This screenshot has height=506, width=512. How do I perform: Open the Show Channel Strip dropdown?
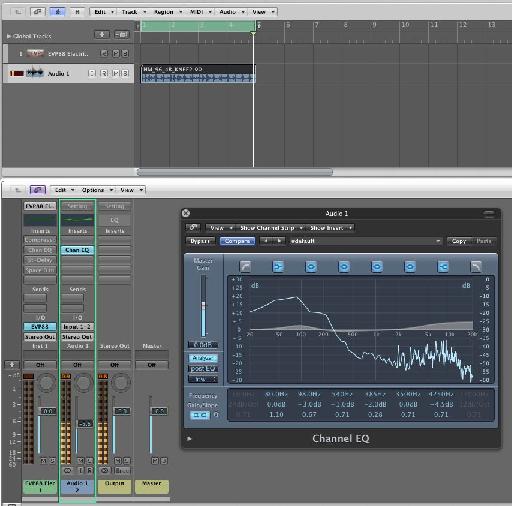tap(271, 228)
